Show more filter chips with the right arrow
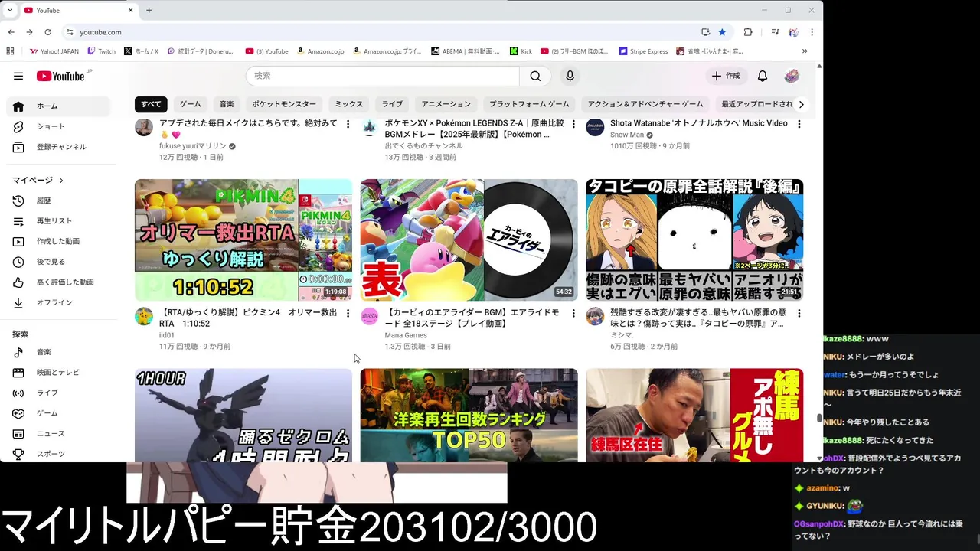The width and height of the screenshot is (980, 551). [x=801, y=104]
